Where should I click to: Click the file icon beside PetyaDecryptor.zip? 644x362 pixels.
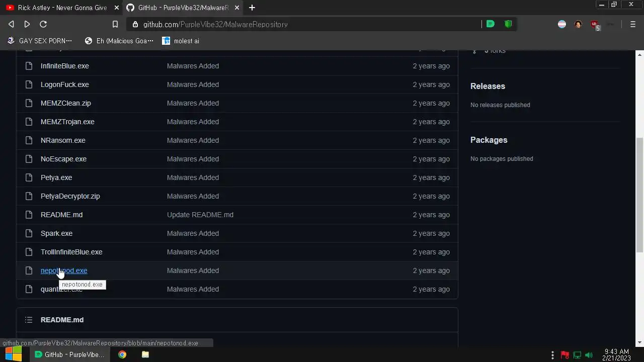[x=29, y=196]
